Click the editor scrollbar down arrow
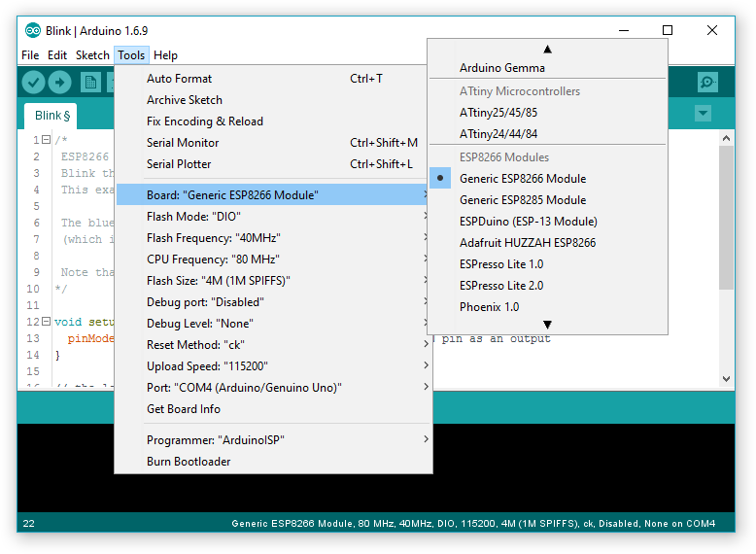 click(x=726, y=379)
